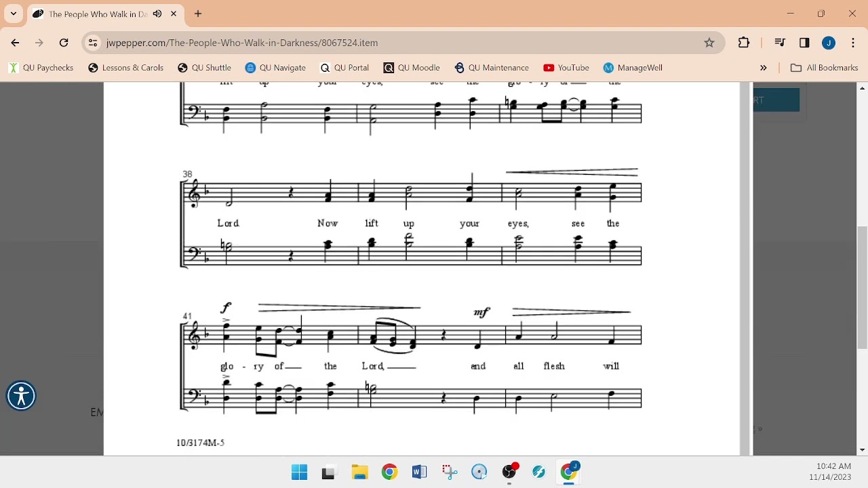
Task: Open File Explorer from taskbar
Action: (x=359, y=472)
